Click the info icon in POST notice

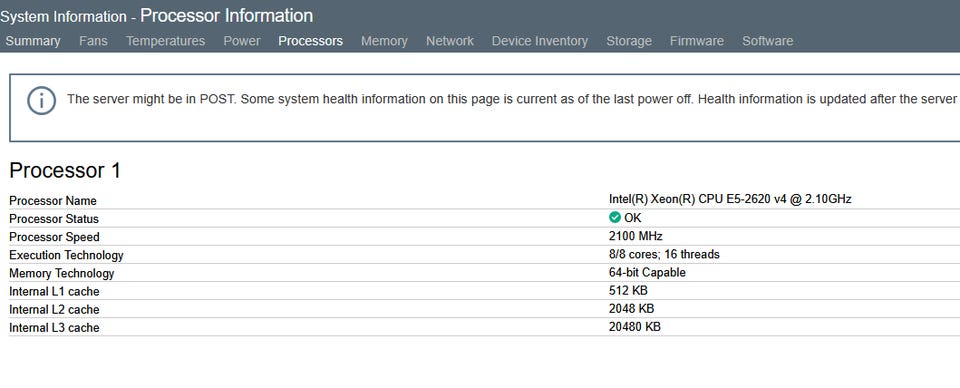click(41, 100)
